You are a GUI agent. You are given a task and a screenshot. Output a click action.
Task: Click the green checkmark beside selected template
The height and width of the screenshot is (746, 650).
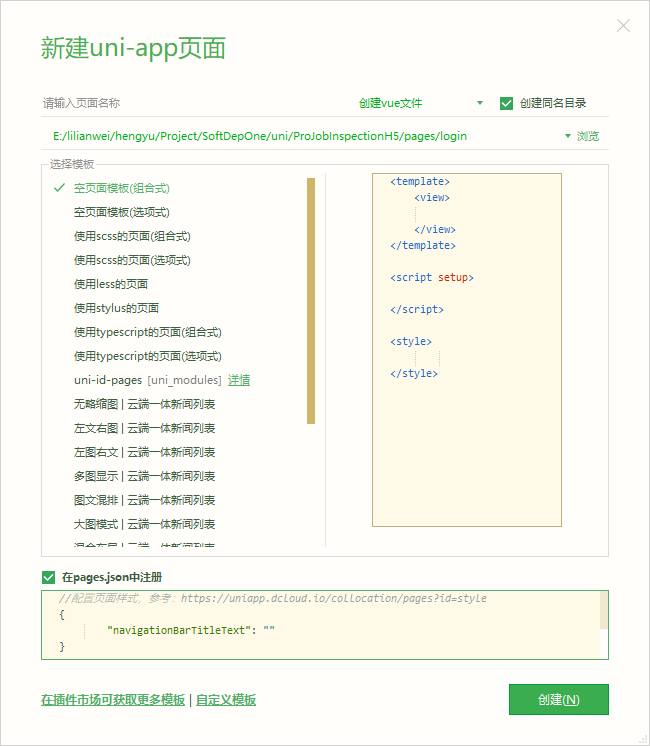pyautogui.click(x=59, y=188)
